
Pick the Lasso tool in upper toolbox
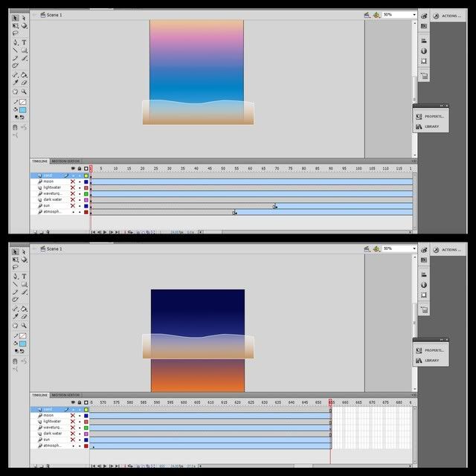tap(15, 33)
